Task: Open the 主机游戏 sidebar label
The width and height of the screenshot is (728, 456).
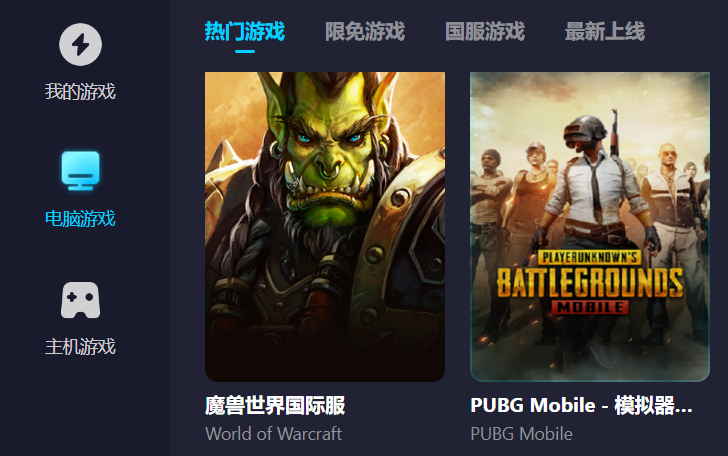Action: click(x=80, y=347)
